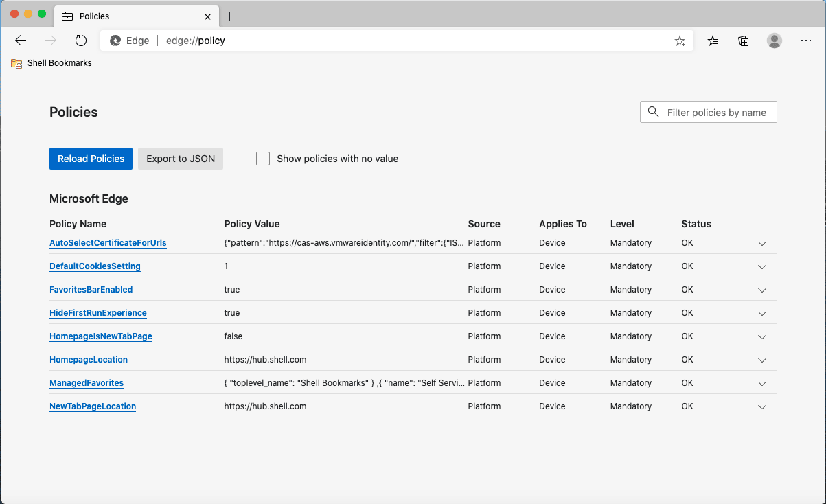Expand HideFirstRunExperience row details

click(x=761, y=314)
